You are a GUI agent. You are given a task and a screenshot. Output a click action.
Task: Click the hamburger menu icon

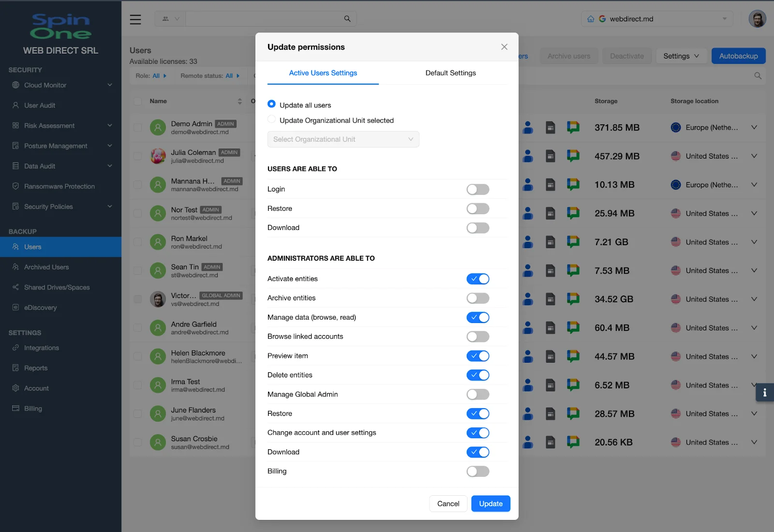pos(135,19)
